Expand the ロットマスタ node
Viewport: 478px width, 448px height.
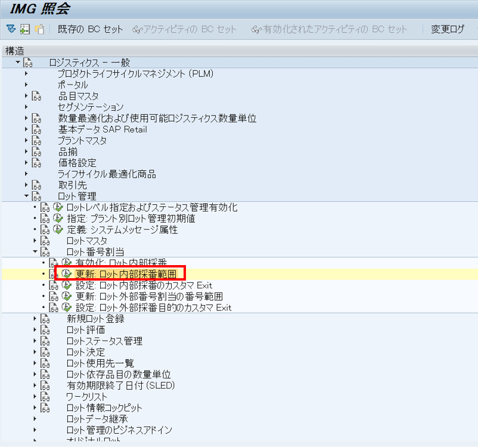tap(35, 241)
